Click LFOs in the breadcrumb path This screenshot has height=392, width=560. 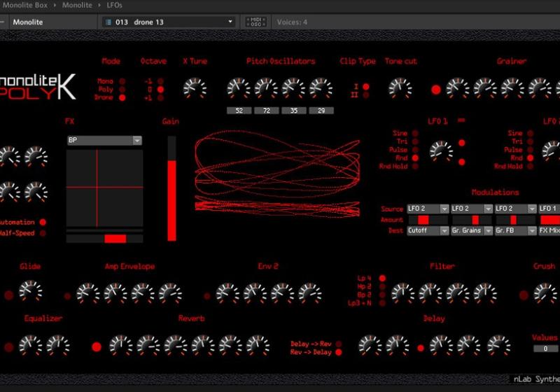(x=114, y=5)
